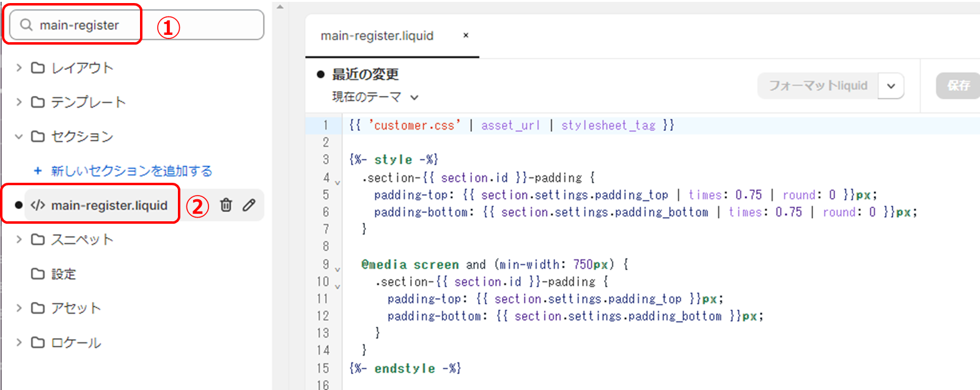Click the アセット folder icon
980x390 pixels.
pyautogui.click(x=38, y=307)
